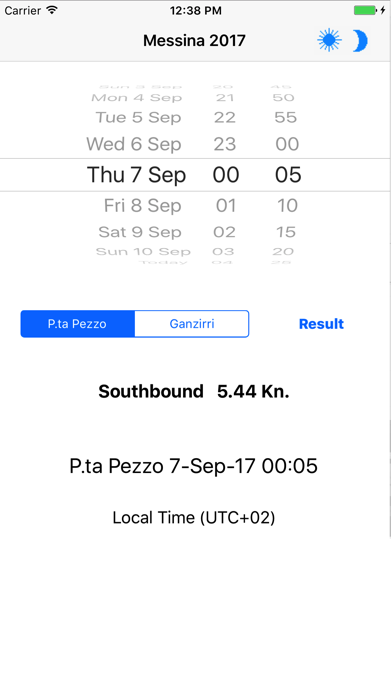Tap the Southbound 5.44 Kn. result label
Screen dimensions: 392x696
[x=194, y=392]
